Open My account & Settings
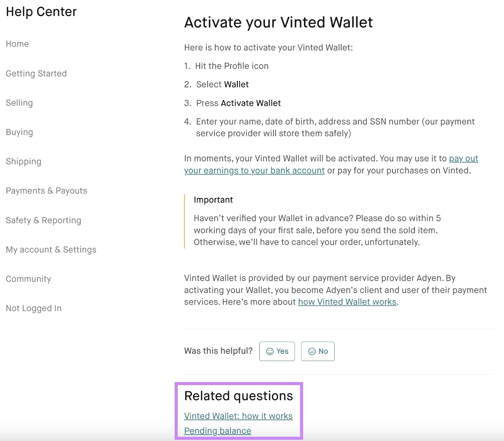Screen dimensions: 504x441 click(x=51, y=249)
